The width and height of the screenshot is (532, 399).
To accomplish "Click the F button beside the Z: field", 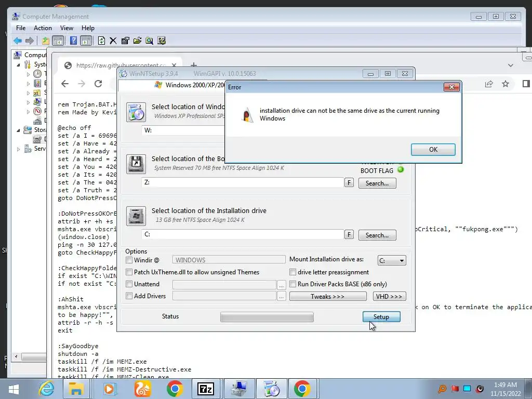I will [349, 183].
